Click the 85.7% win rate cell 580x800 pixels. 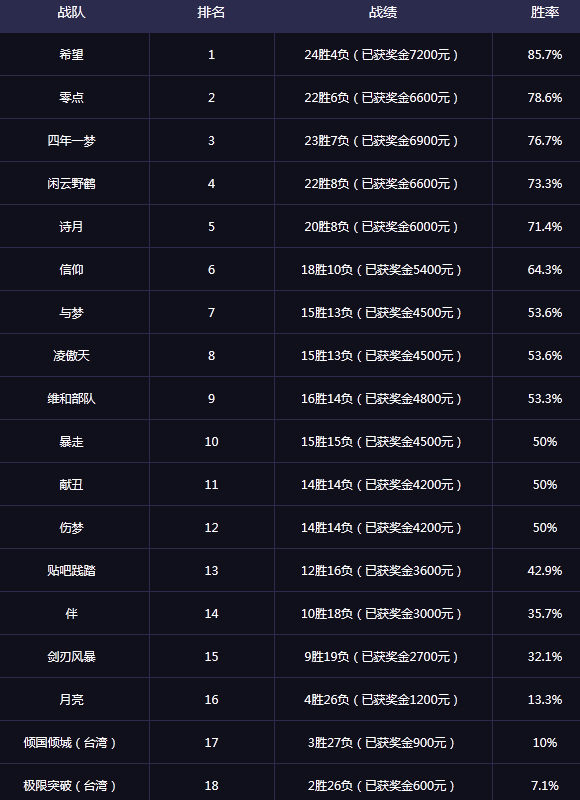click(x=544, y=55)
